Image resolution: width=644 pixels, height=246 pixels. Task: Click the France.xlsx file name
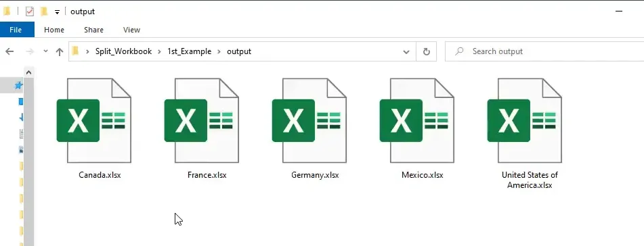click(x=207, y=175)
